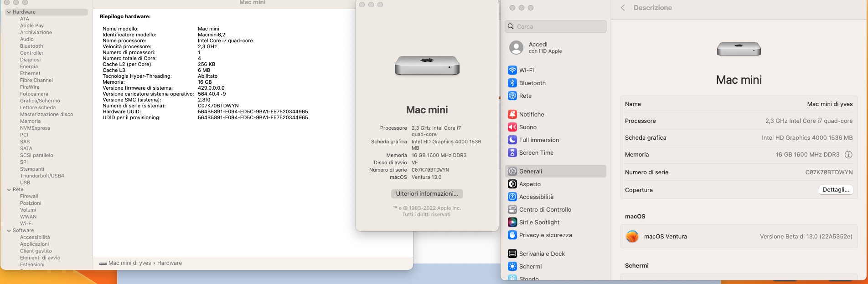Select Bluetooth in System Information tree
This screenshot has height=284, width=868.
(31, 46)
